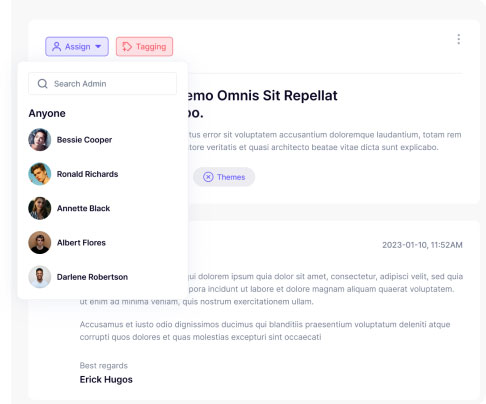486x404 pixels.
Task: Pick Albert Flores from admin list
Action: (81, 243)
